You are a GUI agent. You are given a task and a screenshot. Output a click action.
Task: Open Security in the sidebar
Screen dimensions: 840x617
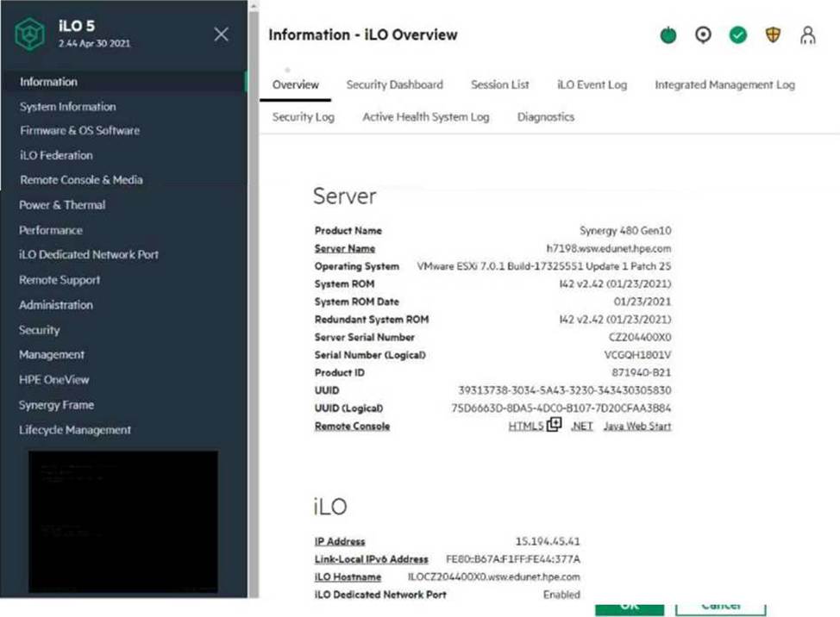[40, 330]
